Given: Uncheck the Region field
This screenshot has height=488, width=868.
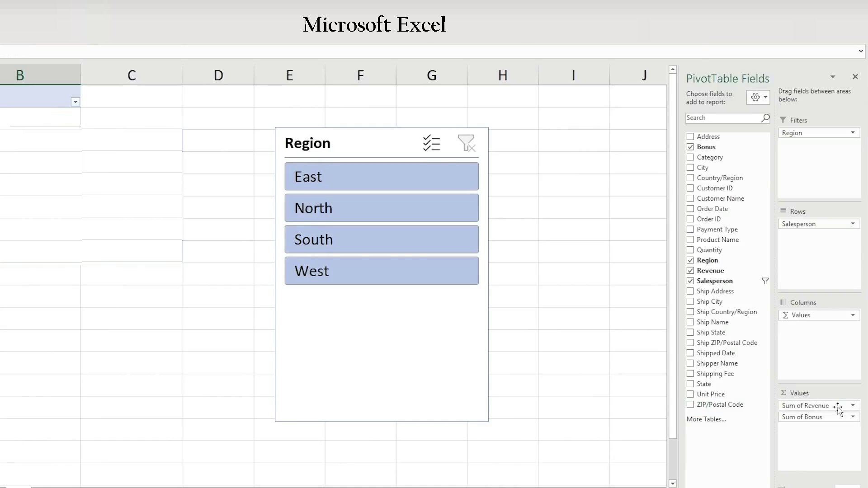Looking at the screenshot, I should [x=690, y=260].
